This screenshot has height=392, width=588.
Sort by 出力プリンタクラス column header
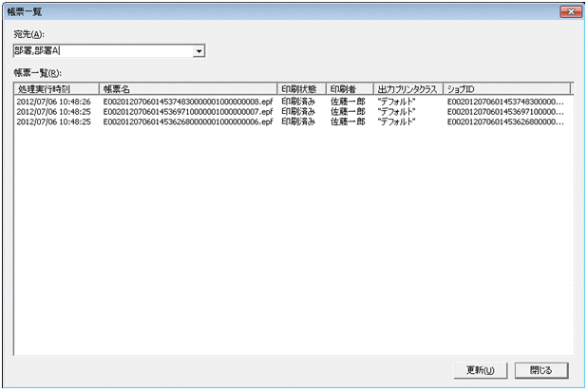[408, 89]
